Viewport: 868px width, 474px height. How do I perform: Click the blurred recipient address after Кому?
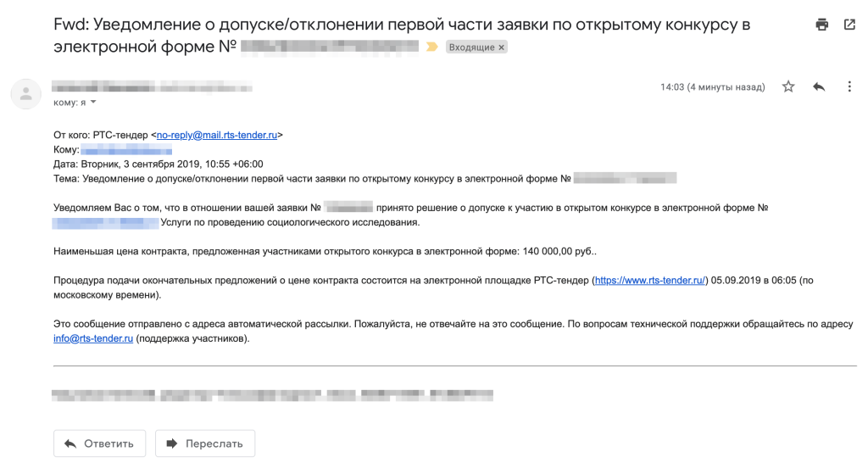[x=131, y=150]
